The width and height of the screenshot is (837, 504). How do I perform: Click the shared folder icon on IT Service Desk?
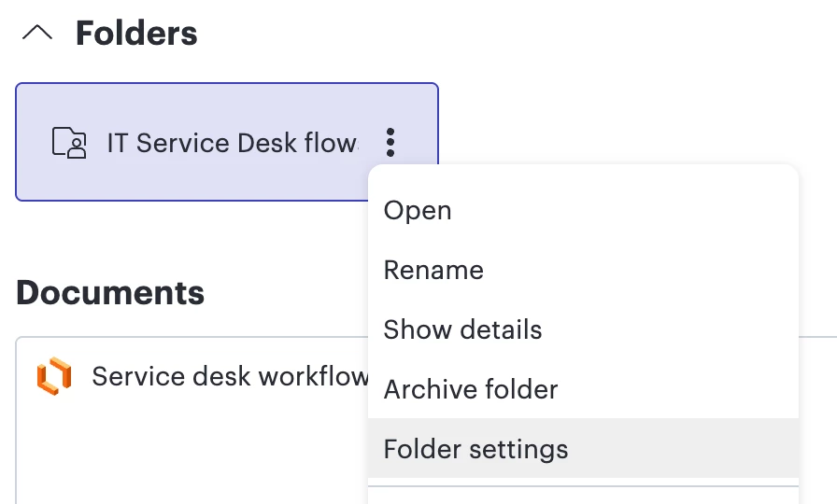click(x=69, y=143)
